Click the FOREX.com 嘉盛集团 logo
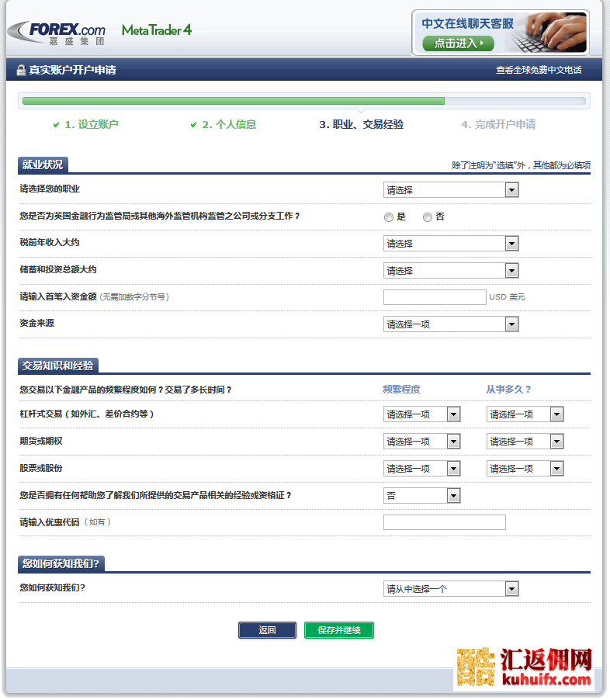 coord(56,33)
